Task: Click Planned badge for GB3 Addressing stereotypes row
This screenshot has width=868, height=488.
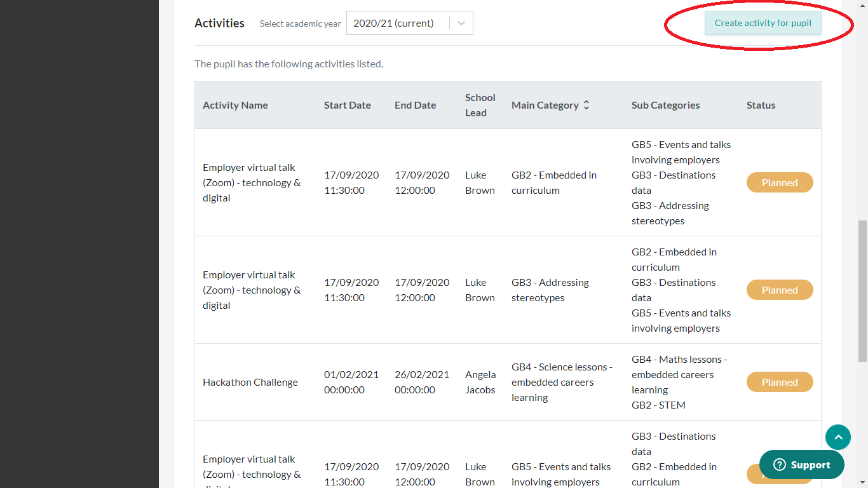Action: pyautogui.click(x=779, y=290)
